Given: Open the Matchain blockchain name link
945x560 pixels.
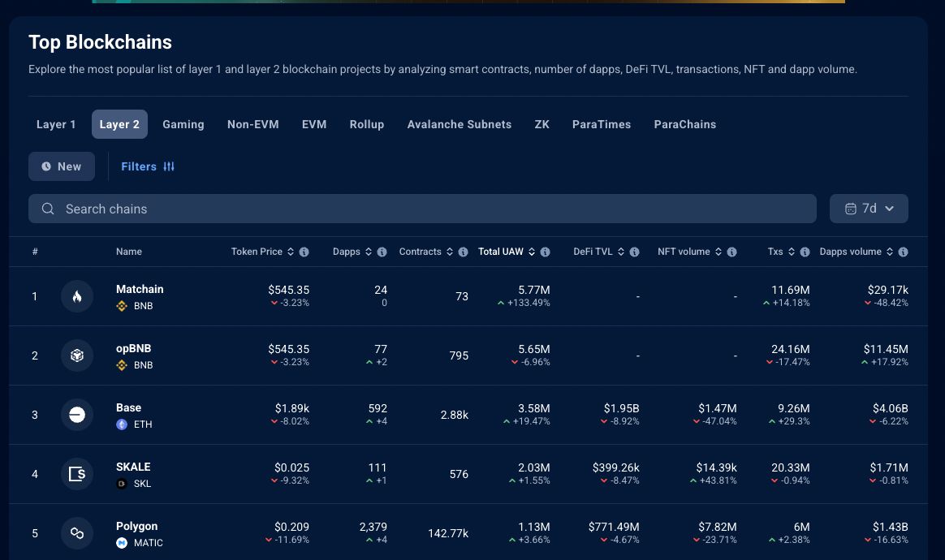Looking at the screenshot, I should point(140,289).
